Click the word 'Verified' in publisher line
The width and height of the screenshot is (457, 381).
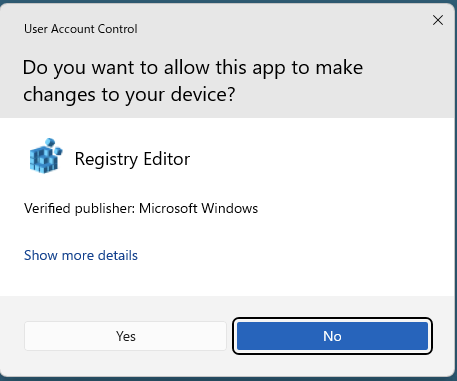(47, 209)
